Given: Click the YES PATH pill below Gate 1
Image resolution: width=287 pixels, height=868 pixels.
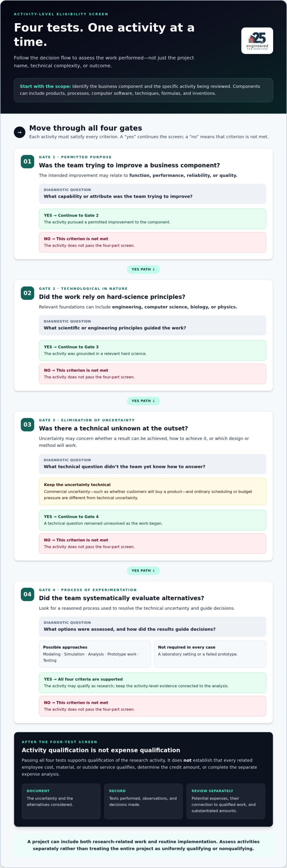Looking at the screenshot, I should [x=143, y=269].
